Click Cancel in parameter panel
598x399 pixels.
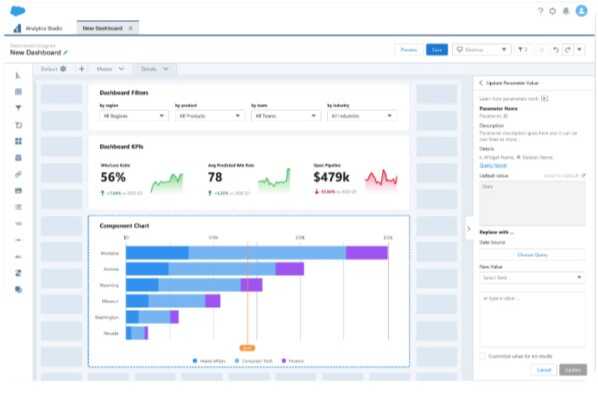(x=544, y=370)
